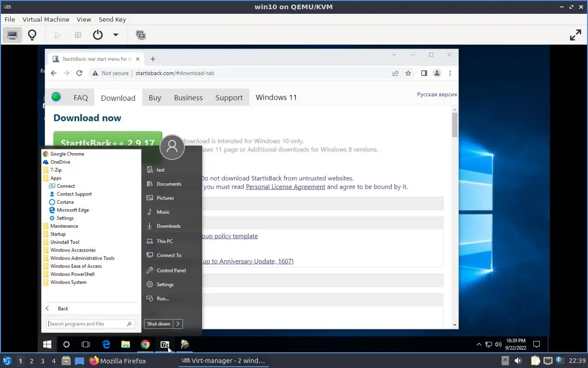Switch to Русская версия
This screenshot has height=368, width=588.
pos(437,94)
